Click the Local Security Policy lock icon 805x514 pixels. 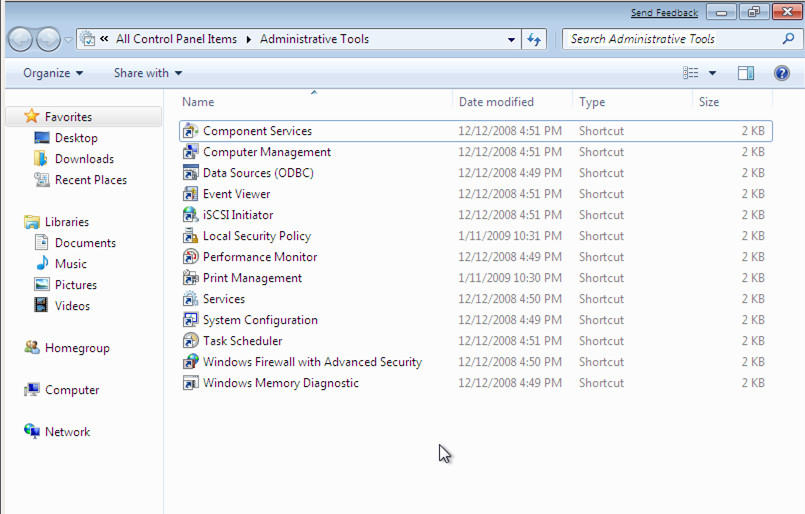(x=190, y=236)
